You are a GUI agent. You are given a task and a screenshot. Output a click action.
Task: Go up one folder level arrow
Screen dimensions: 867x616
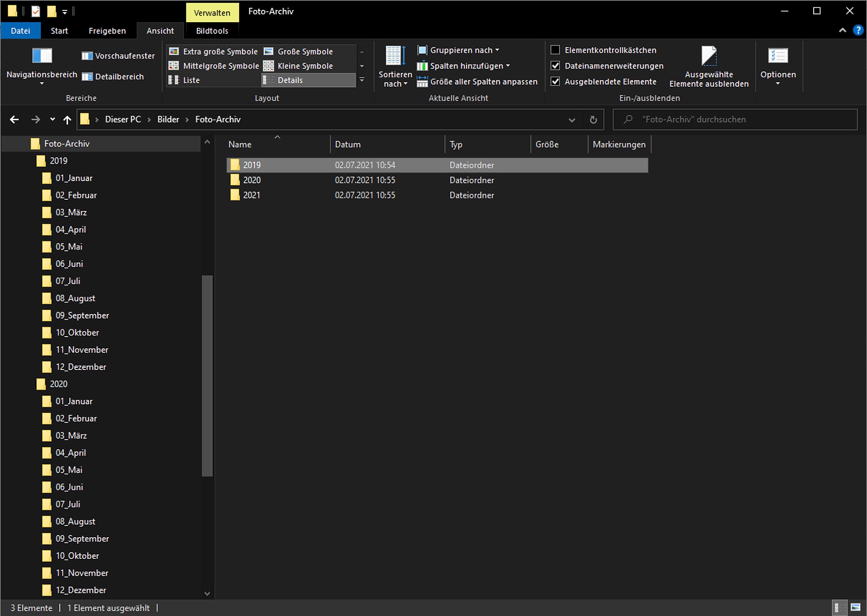(67, 120)
